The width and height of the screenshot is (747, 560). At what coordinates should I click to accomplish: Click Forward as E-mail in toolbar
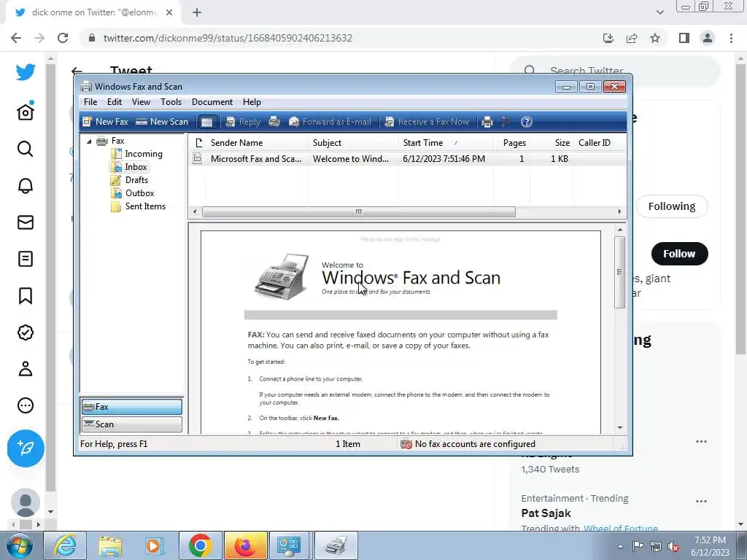pos(330,122)
